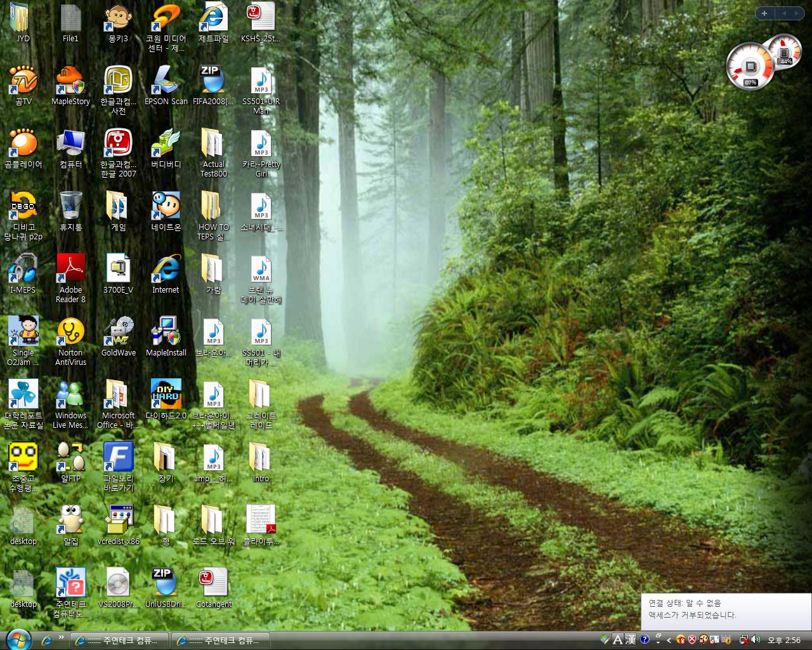Open Adobe Reader 8 shortcut
This screenshot has width=812, height=650.
coord(70,278)
